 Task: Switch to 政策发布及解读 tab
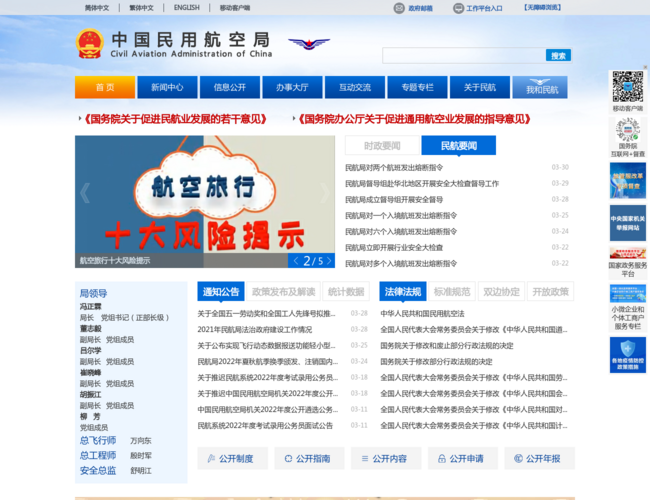point(284,292)
